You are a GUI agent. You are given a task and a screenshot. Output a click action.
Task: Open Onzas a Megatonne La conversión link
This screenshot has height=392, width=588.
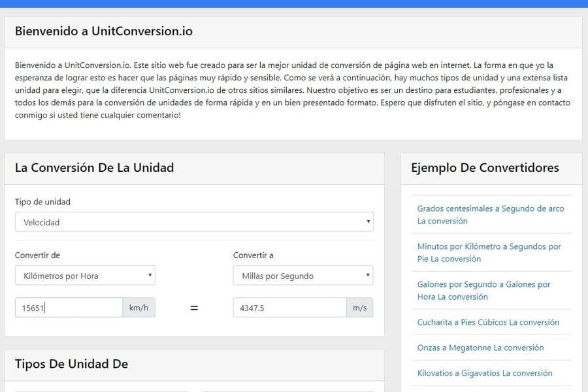click(480, 348)
